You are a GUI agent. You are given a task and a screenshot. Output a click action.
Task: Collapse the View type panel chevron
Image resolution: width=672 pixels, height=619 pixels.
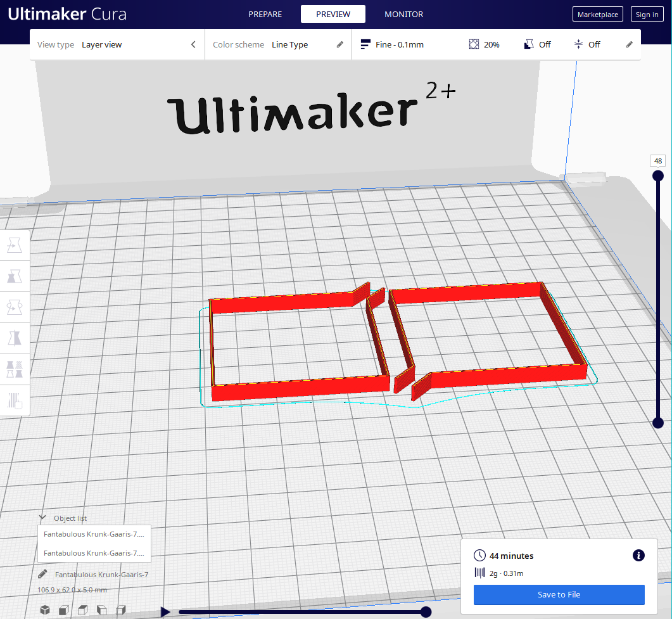[193, 44]
